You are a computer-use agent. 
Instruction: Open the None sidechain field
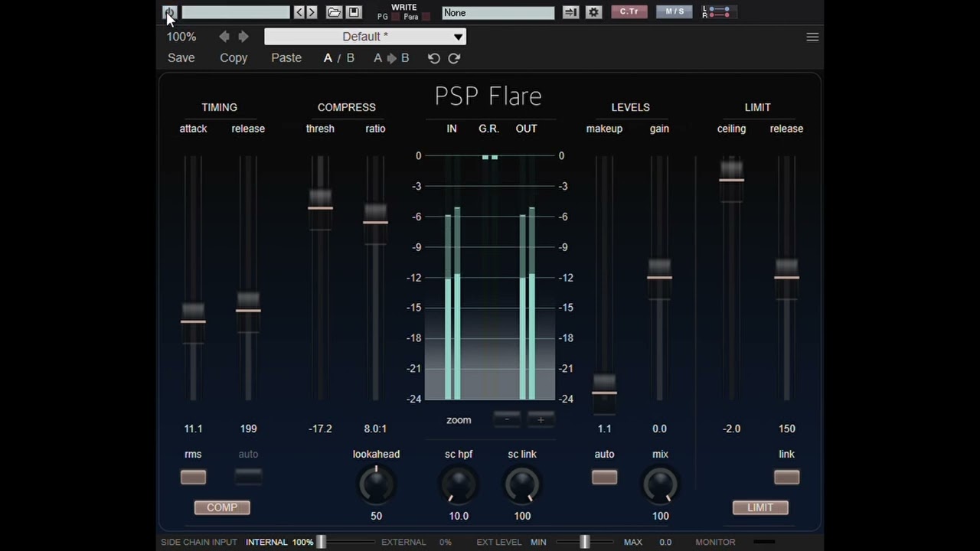tap(498, 13)
